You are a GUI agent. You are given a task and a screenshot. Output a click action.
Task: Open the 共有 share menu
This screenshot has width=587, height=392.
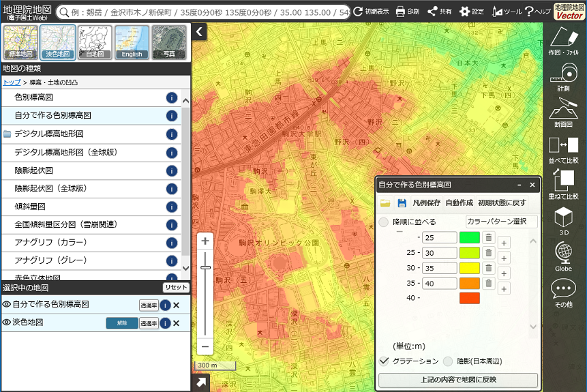[x=439, y=12]
